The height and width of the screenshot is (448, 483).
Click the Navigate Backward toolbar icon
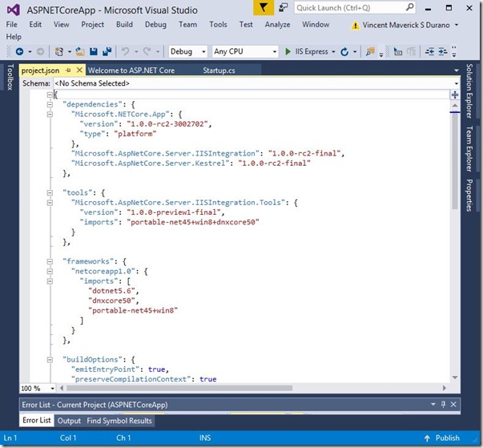coord(19,51)
